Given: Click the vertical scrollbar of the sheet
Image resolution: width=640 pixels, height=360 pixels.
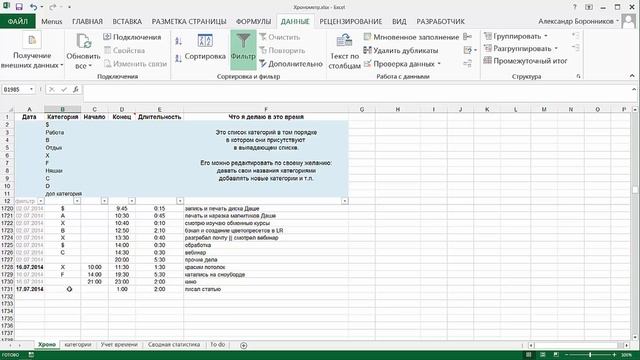Looking at the screenshot, I should [x=635, y=224].
